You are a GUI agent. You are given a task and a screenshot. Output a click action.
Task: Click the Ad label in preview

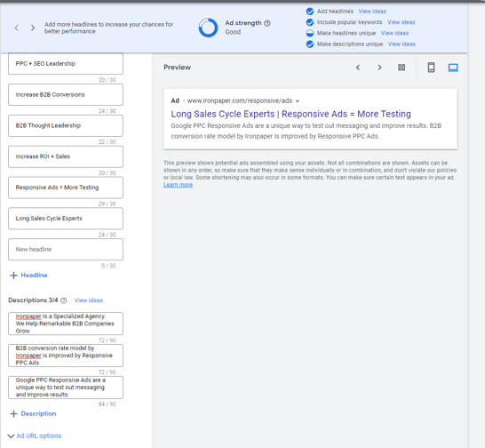(x=175, y=100)
